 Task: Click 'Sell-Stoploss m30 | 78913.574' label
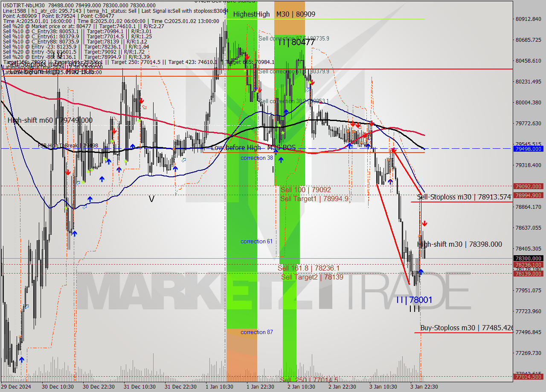[464, 197]
